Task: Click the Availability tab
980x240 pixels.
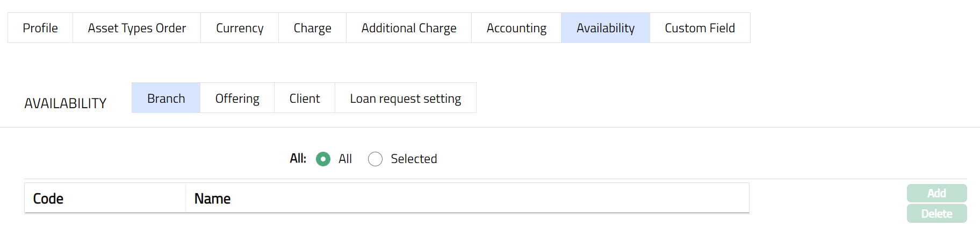Action: [605, 28]
